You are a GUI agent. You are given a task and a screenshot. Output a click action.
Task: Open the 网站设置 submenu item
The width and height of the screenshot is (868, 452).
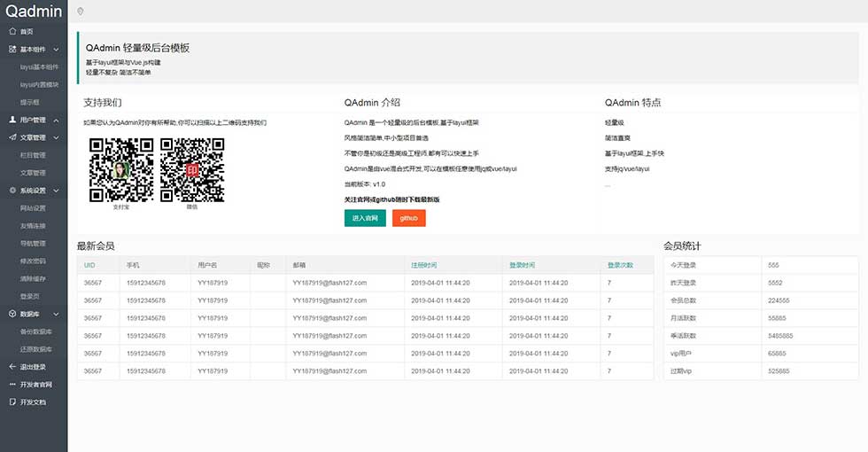(34, 208)
